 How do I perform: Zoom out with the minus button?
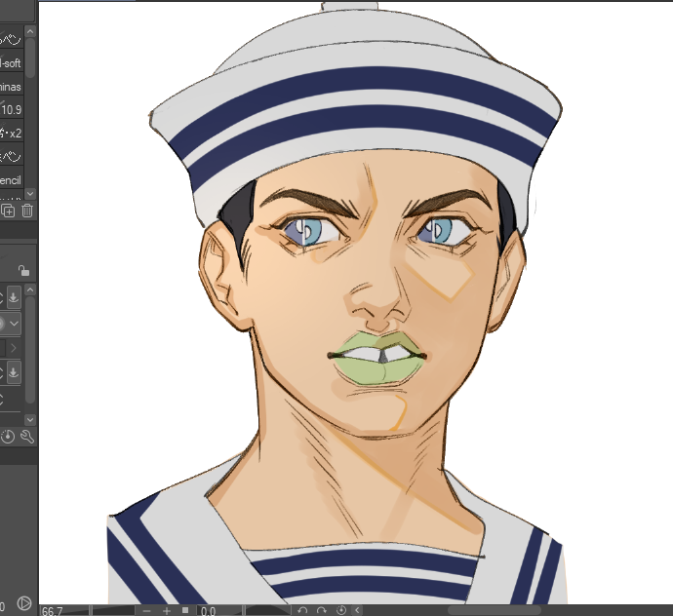click(146, 610)
